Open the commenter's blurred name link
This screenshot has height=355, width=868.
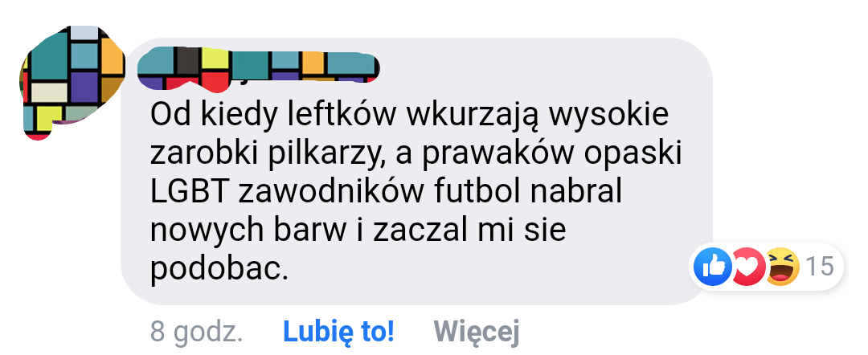click(258, 68)
